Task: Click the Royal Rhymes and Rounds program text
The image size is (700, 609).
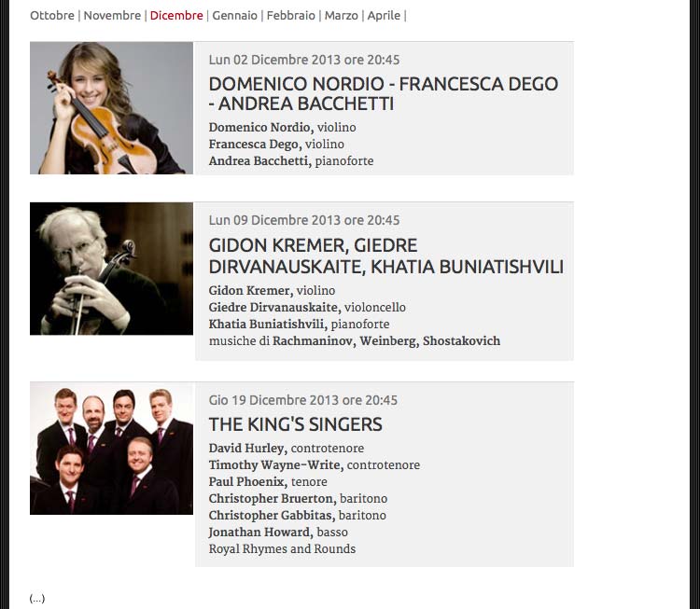Action: point(282,548)
